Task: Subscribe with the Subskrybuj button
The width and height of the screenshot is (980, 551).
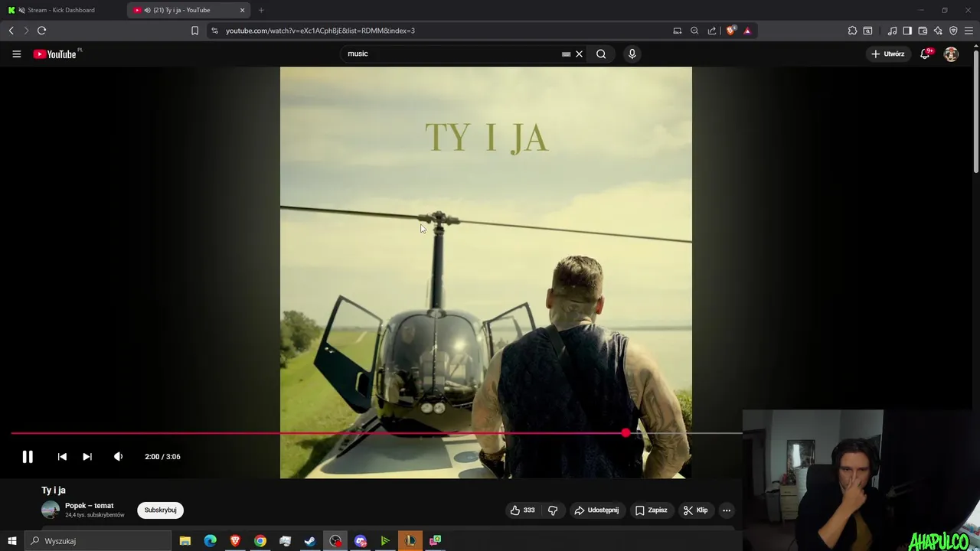Action: 161,510
